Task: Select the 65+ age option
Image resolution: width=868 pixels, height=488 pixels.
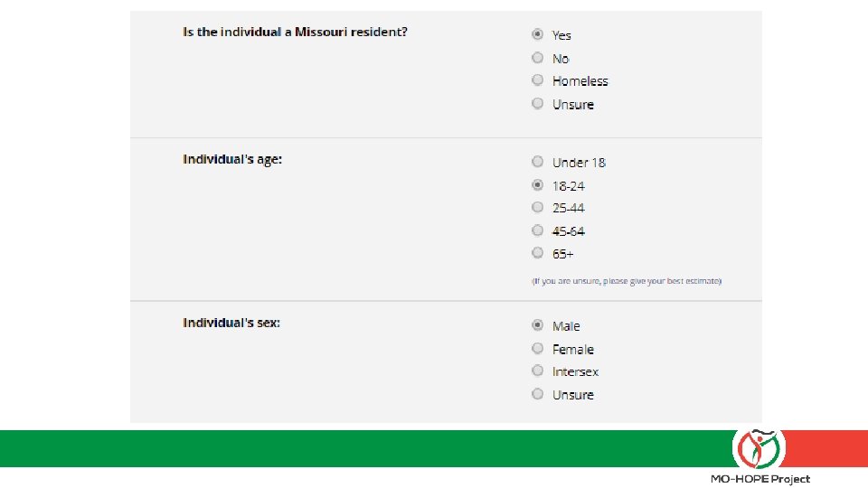Action: [537, 253]
